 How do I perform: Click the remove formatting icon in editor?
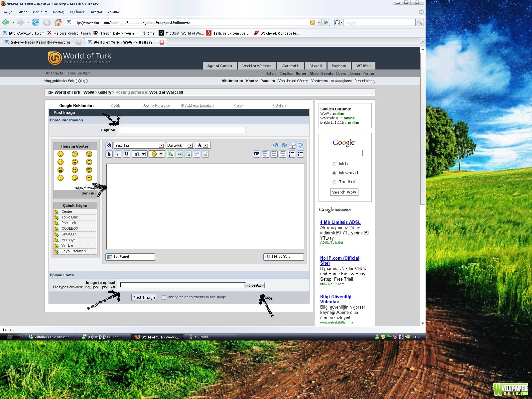tap(109, 145)
